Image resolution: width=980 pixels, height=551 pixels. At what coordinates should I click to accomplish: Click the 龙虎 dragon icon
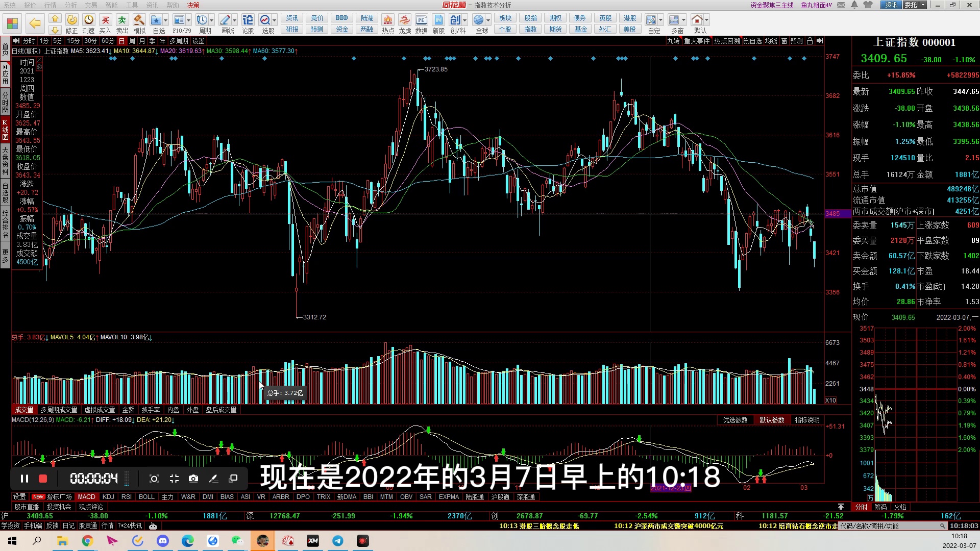[x=404, y=20]
